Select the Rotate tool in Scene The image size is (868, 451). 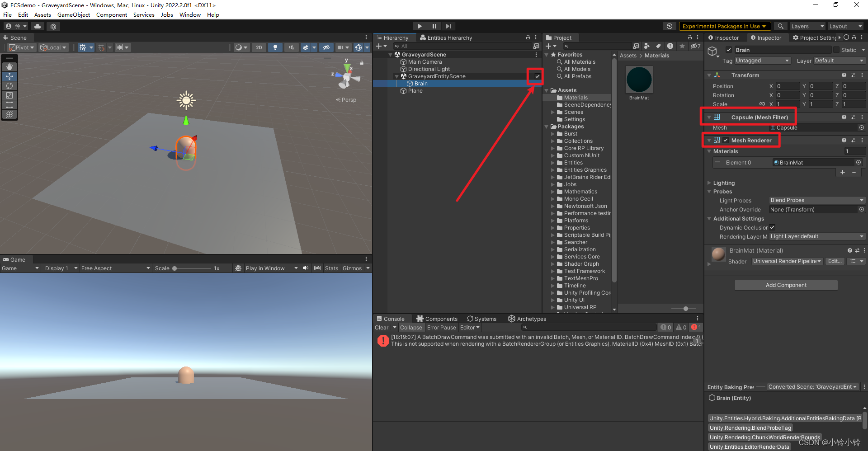[9, 86]
